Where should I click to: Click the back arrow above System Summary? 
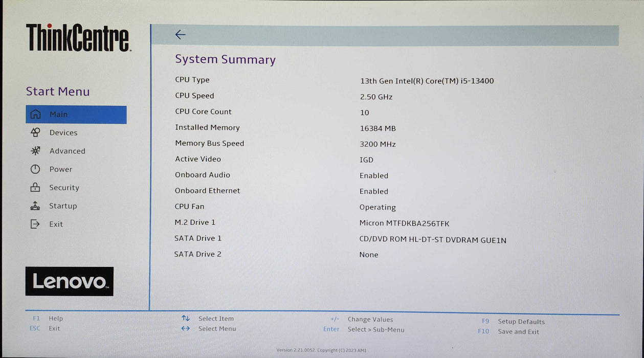(x=180, y=34)
